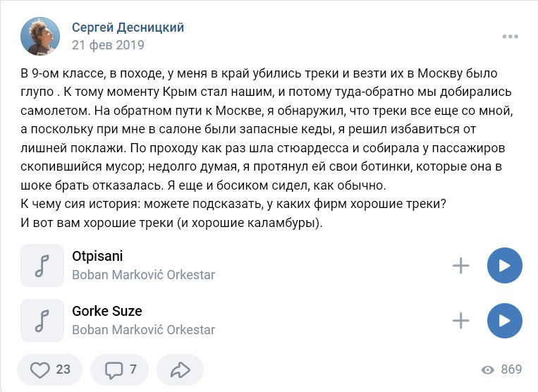
Task: Select the Gorke Suze track title
Action: point(107,311)
